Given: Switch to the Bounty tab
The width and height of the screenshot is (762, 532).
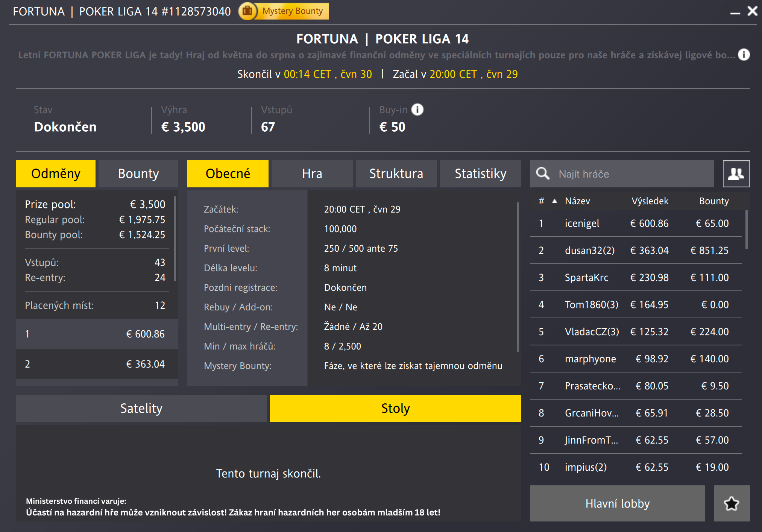Looking at the screenshot, I should [x=138, y=173].
